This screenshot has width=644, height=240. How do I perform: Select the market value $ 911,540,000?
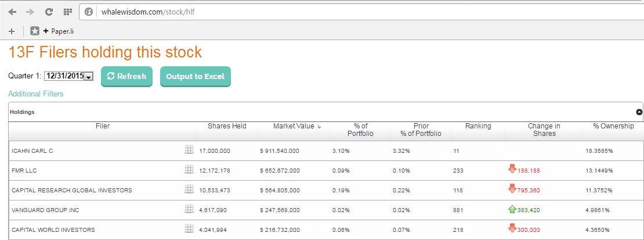point(280,151)
